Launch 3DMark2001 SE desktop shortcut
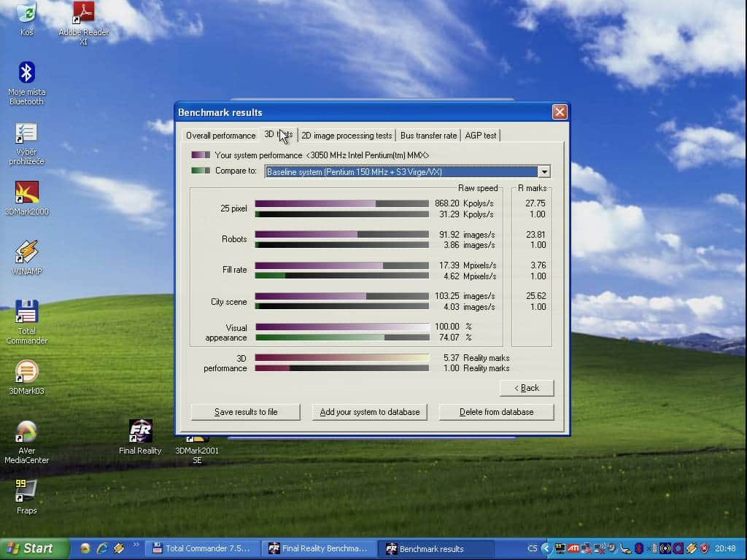747x560 pixels. click(x=197, y=449)
